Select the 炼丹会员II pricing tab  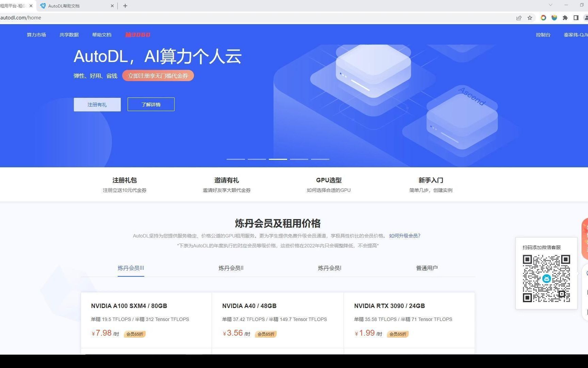click(x=231, y=268)
